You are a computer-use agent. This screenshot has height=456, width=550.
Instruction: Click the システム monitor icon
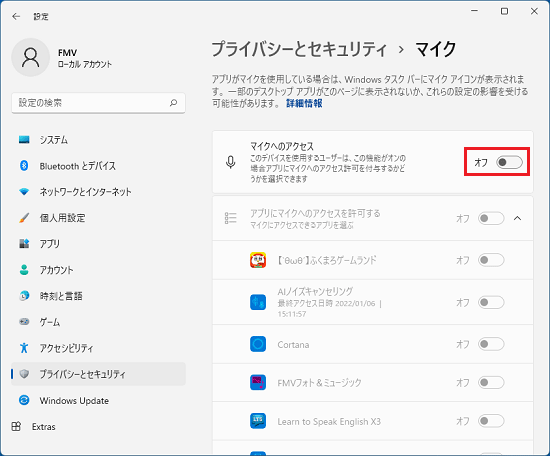(24, 140)
